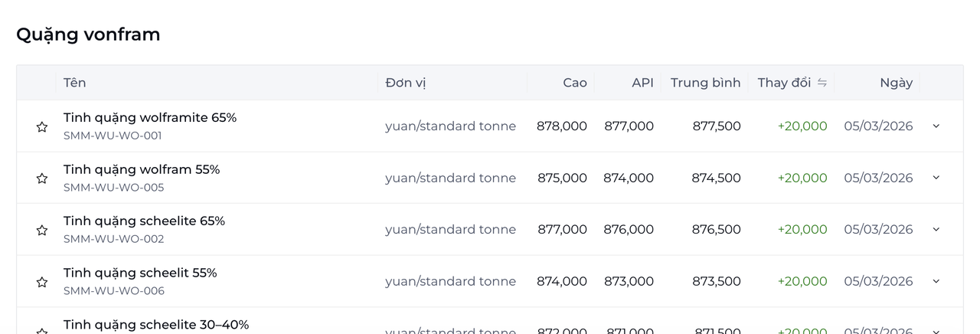Favorite Tinh quặng wolfram 55% with star

point(42,178)
